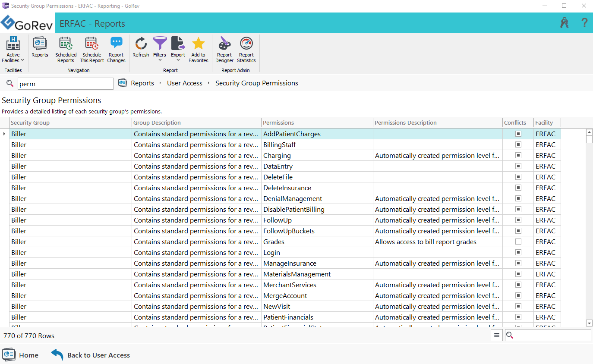Click the Back to User Access arrow
Viewport: 593px width, 364px height.
(x=57, y=355)
